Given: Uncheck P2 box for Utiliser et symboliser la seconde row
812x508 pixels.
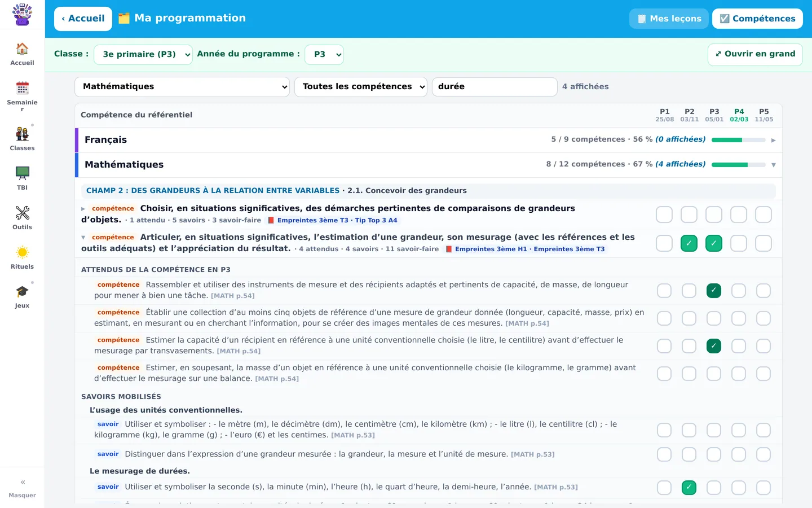Looking at the screenshot, I should (689, 488).
